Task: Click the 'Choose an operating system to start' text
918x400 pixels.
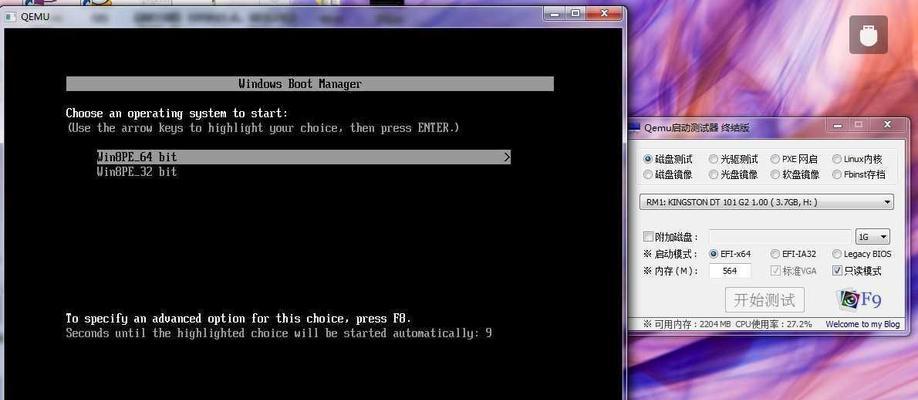Action: pos(177,113)
